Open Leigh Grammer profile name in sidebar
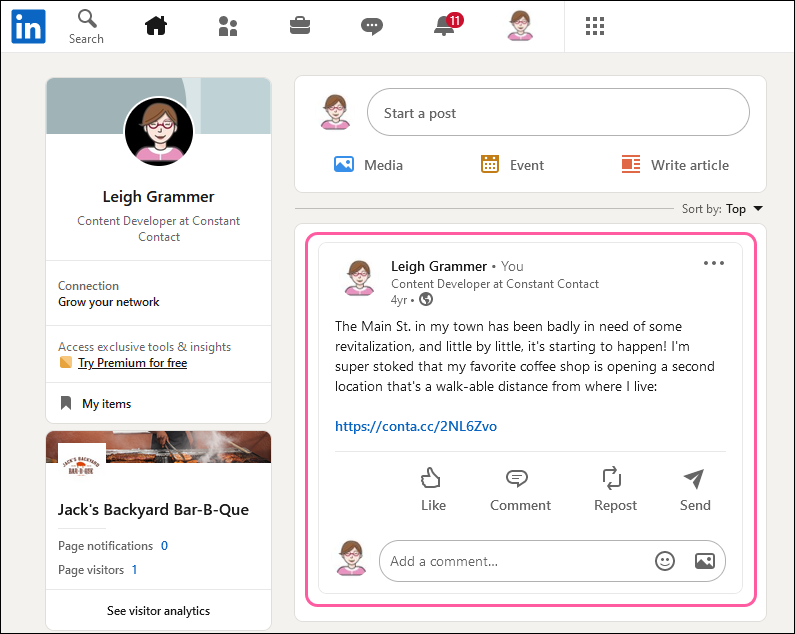 click(x=158, y=197)
